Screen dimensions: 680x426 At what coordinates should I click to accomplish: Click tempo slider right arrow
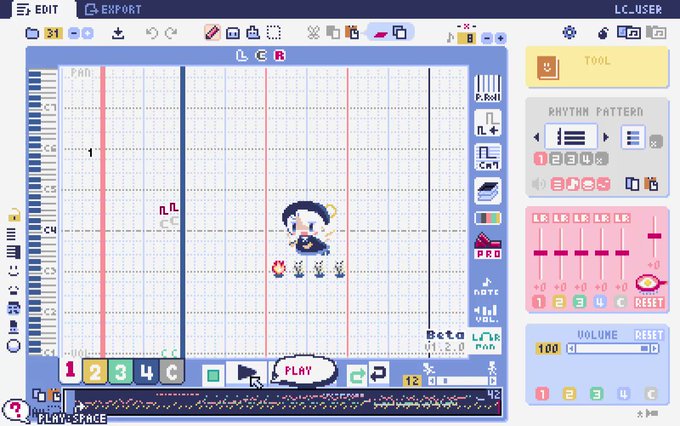pyautogui.click(x=493, y=381)
